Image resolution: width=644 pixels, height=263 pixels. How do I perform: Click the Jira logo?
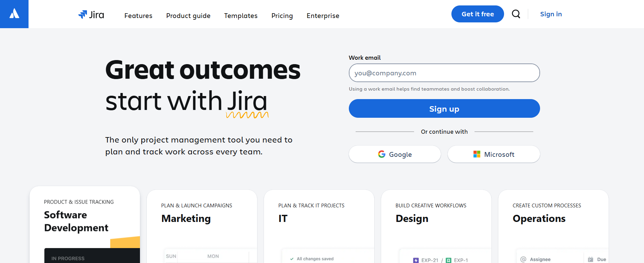[x=91, y=15]
